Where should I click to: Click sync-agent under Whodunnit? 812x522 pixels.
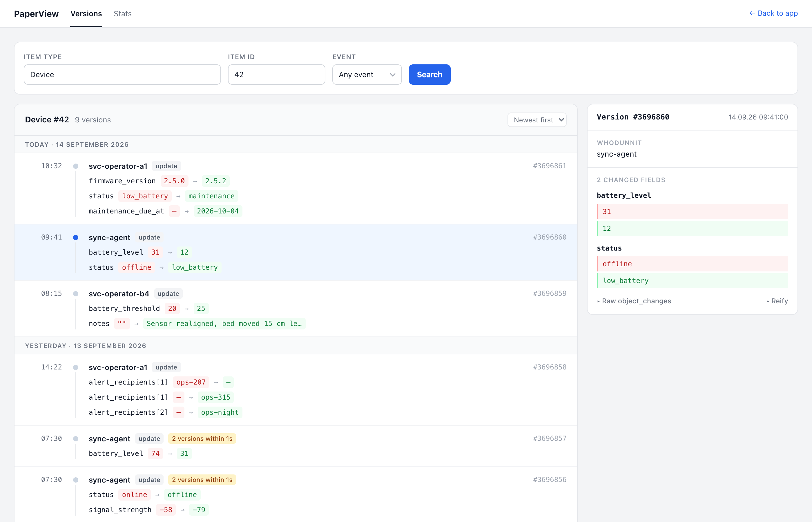617,154
